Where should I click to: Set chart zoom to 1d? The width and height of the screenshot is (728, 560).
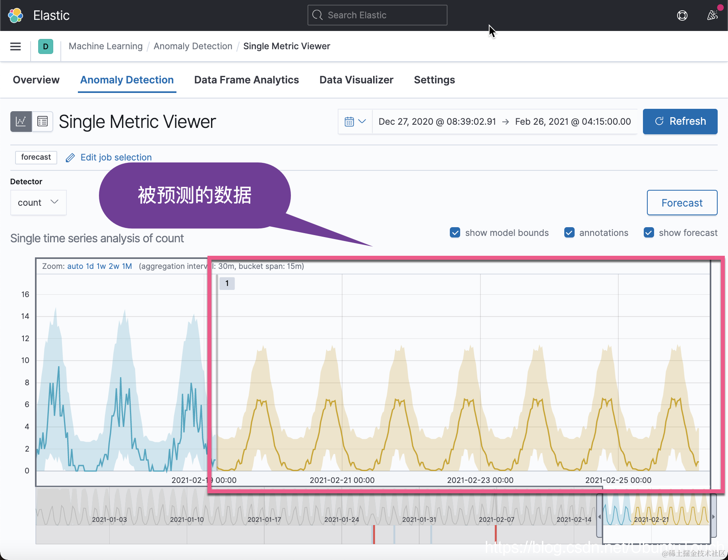pos(90,266)
